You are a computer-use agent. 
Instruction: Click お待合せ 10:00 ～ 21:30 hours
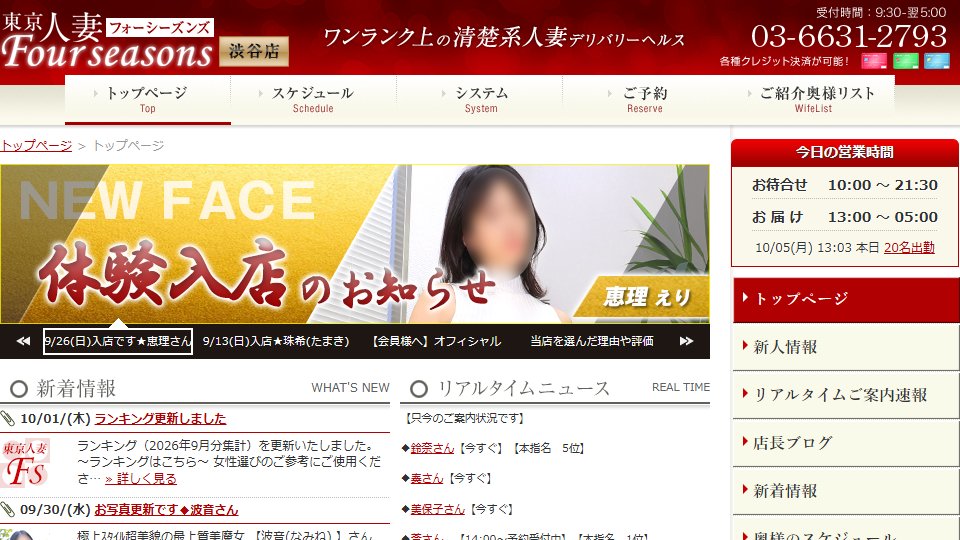pos(845,185)
